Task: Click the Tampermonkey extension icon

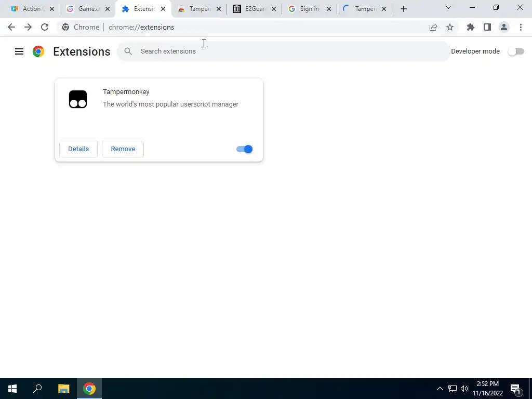Action: coord(78,99)
